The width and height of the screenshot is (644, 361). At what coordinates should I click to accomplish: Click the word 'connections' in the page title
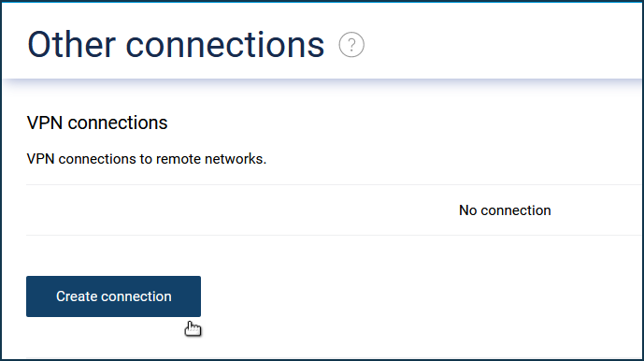(225, 45)
